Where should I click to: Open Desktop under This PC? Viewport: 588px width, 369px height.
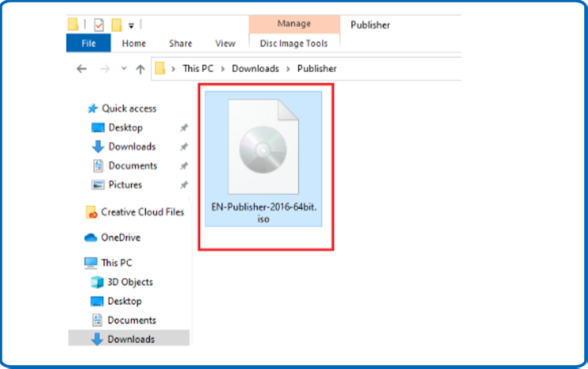coord(125,301)
